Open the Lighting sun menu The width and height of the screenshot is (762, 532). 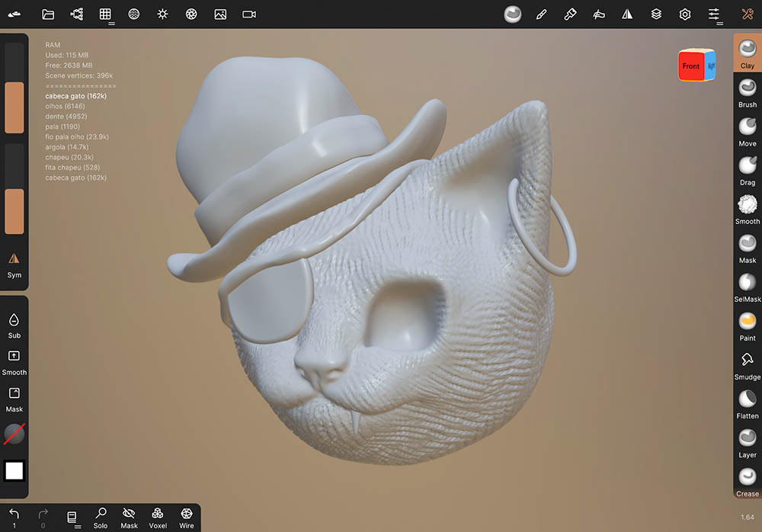click(162, 14)
